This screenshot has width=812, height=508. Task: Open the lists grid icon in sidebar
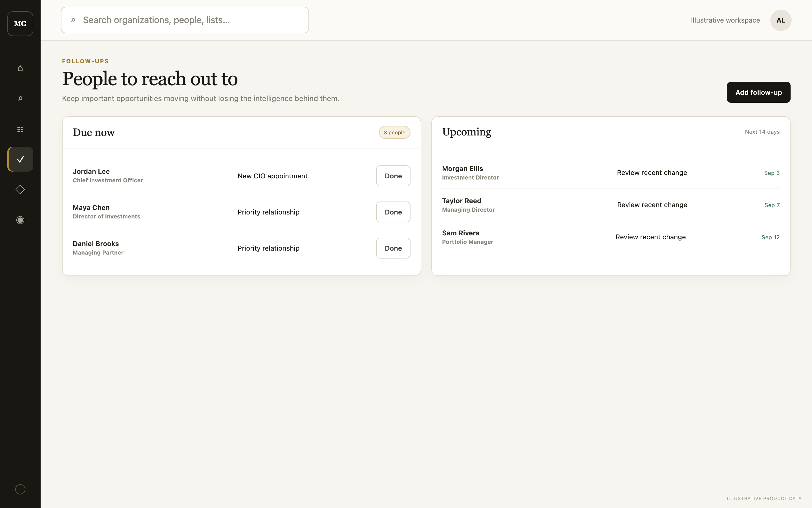click(20, 129)
